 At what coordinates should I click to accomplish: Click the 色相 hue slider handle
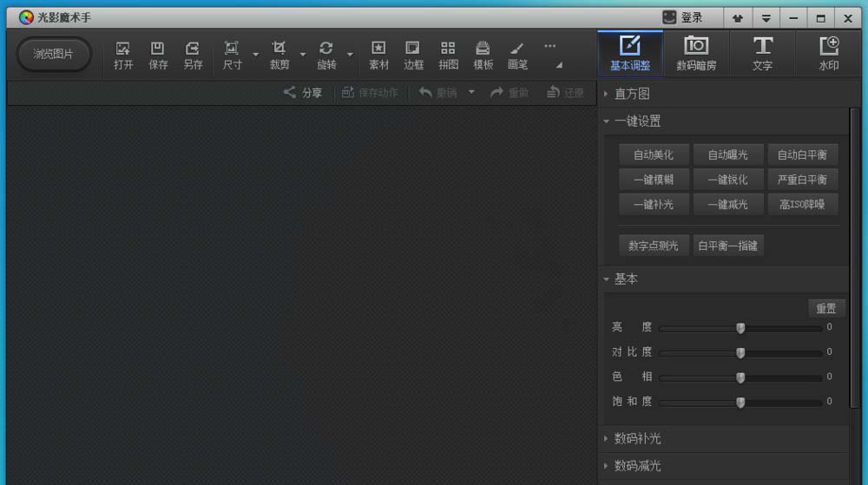pyautogui.click(x=740, y=377)
